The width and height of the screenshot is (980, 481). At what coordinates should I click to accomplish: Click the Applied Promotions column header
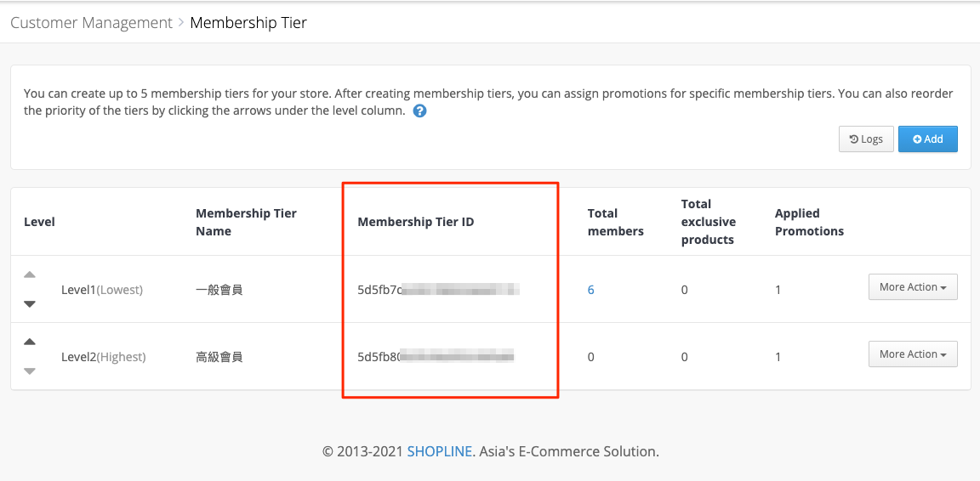tap(809, 222)
